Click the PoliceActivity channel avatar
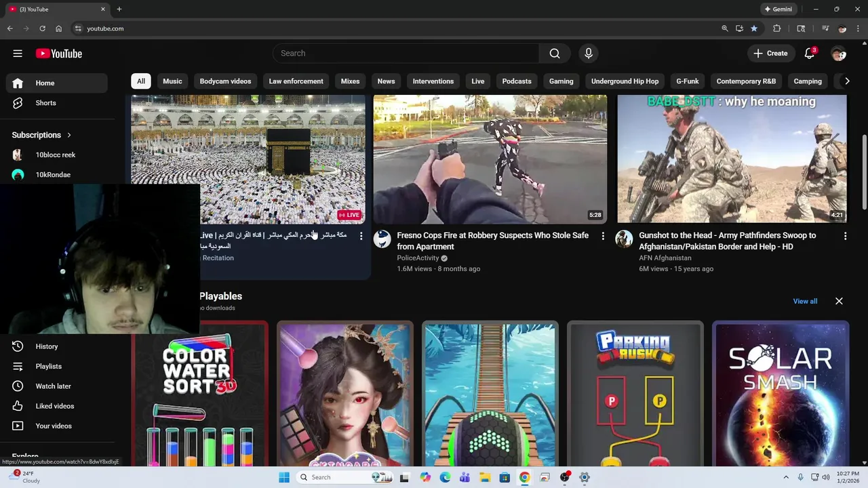 tap(382, 239)
